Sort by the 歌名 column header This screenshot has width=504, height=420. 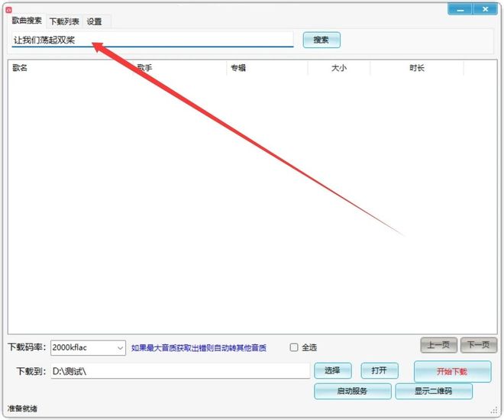coord(69,68)
